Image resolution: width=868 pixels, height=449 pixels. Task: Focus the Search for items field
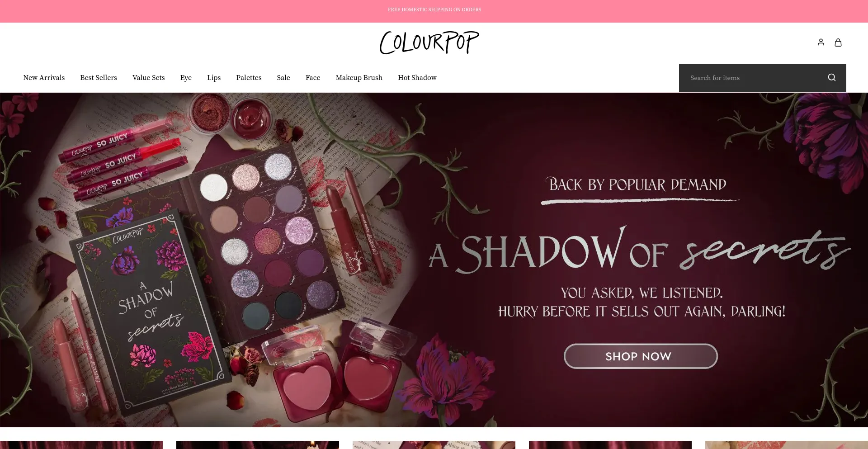753,78
